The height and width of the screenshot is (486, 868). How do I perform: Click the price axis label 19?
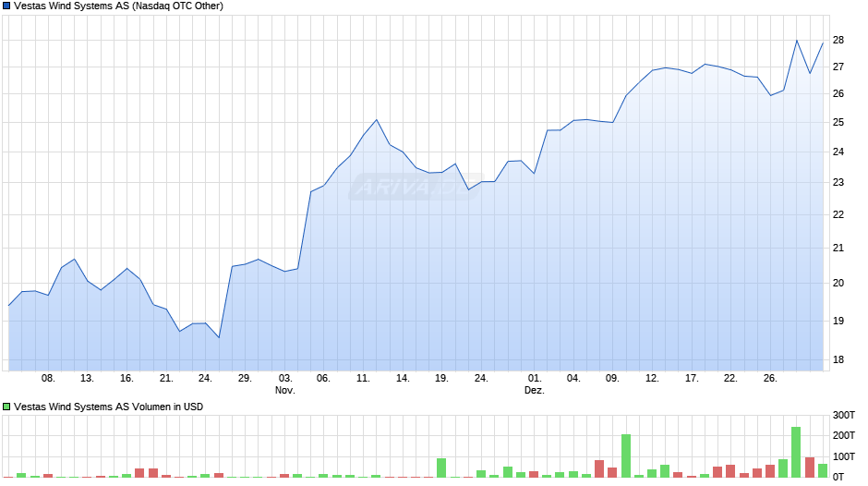(x=838, y=321)
